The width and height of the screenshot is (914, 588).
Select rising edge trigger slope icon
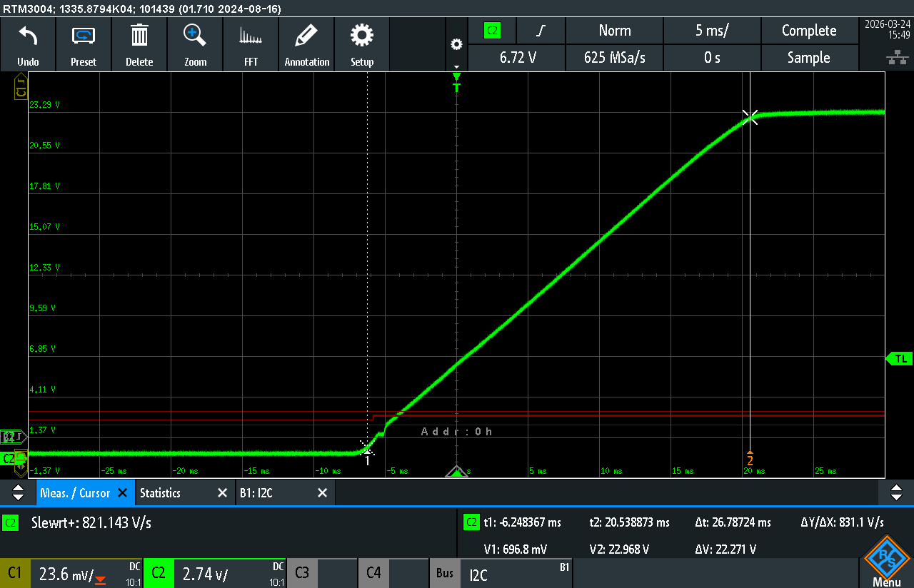(x=541, y=31)
